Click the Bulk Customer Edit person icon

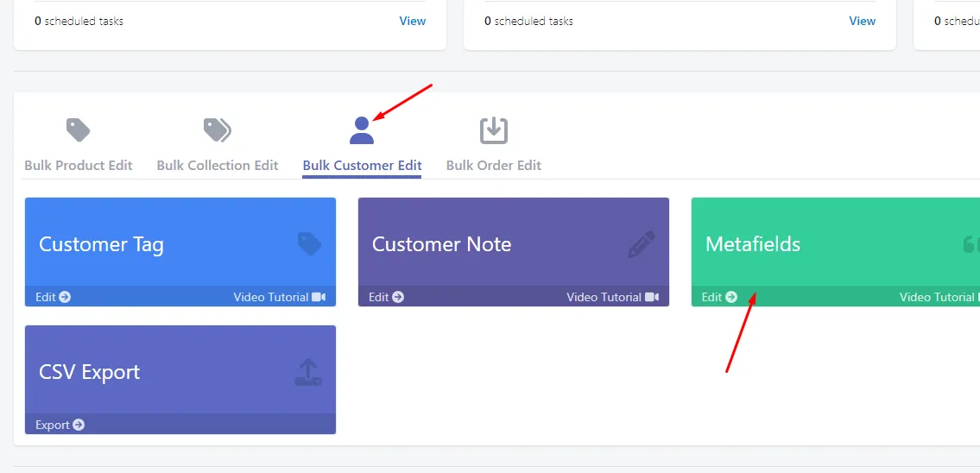tap(362, 130)
